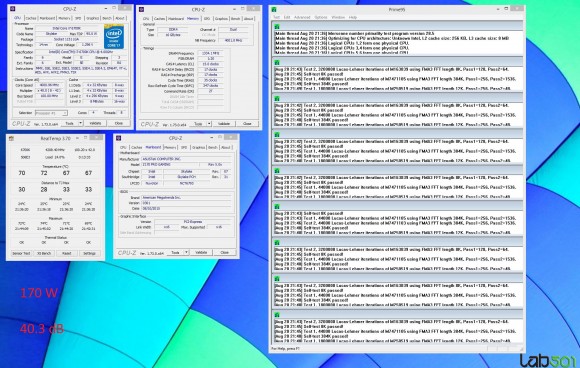Image resolution: width=580 pixels, height=368 pixels.
Task: Click the Prime95 status bar 'For Help, press F1'
Action: 286,348
